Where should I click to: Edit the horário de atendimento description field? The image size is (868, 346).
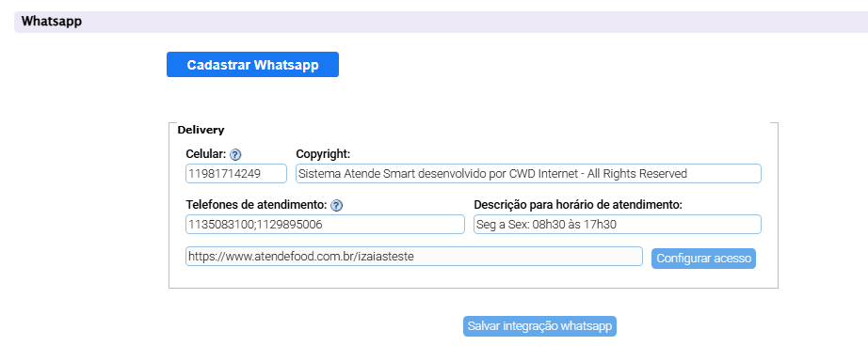(618, 225)
